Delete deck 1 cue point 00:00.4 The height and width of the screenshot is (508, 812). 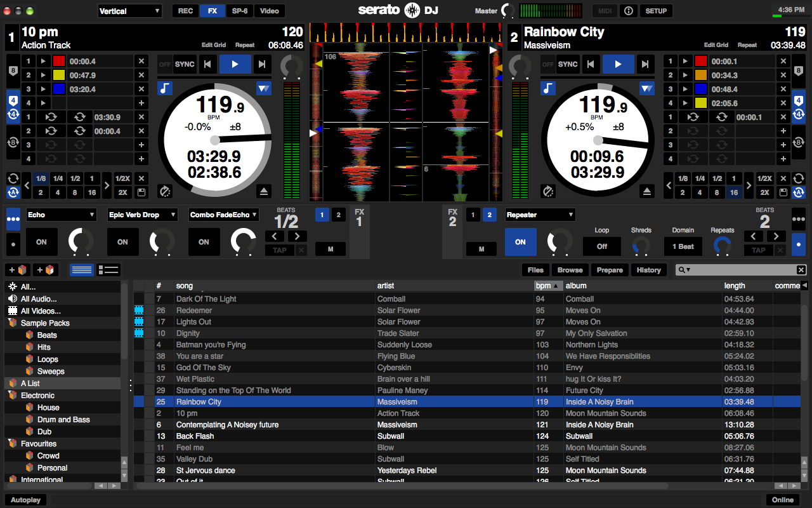click(x=141, y=61)
